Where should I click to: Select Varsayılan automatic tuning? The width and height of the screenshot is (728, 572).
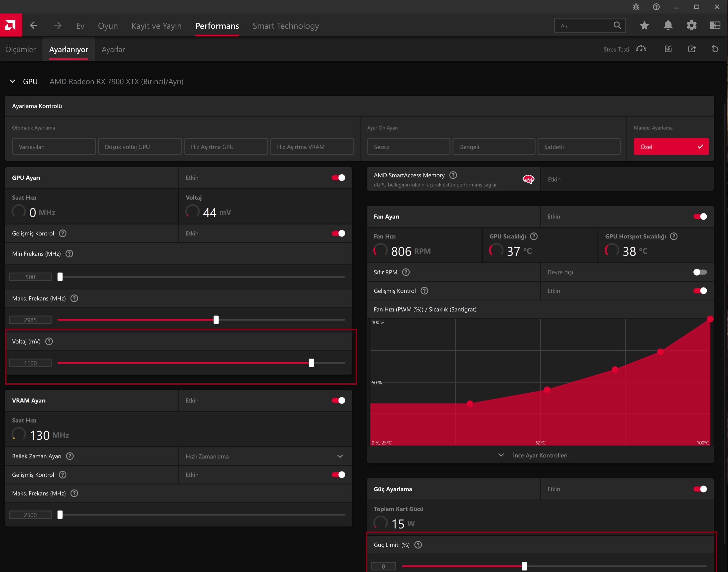point(54,147)
